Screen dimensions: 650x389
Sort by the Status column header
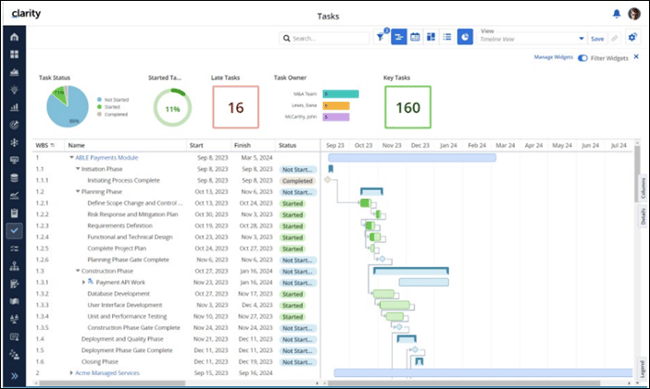click(287, 145)
